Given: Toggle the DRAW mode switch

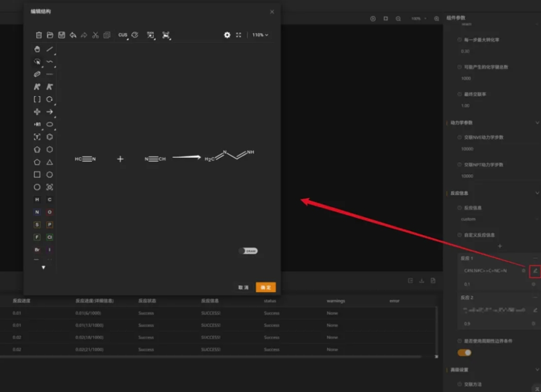Looking at the screenshot, I should 248,251.
